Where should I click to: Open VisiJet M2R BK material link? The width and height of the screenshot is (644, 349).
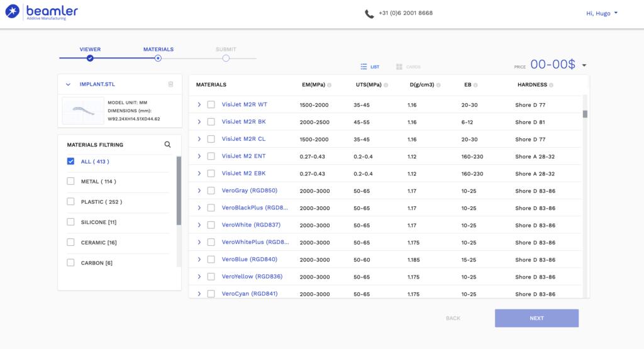click(243, 121)
